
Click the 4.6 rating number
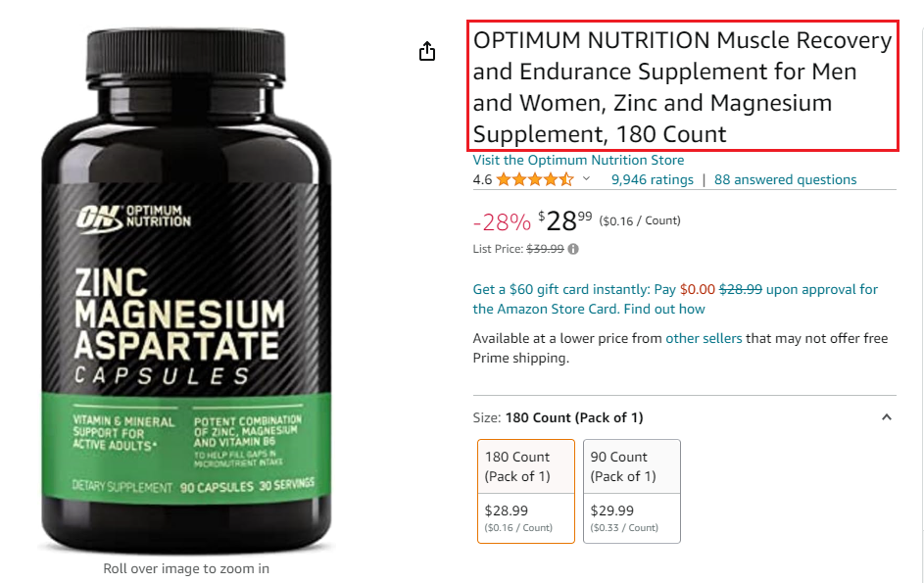click(482, 179)
